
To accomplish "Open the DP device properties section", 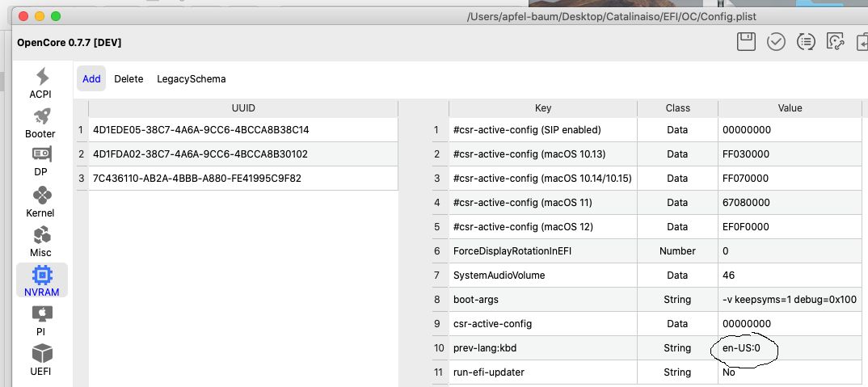I will [40, 162].
